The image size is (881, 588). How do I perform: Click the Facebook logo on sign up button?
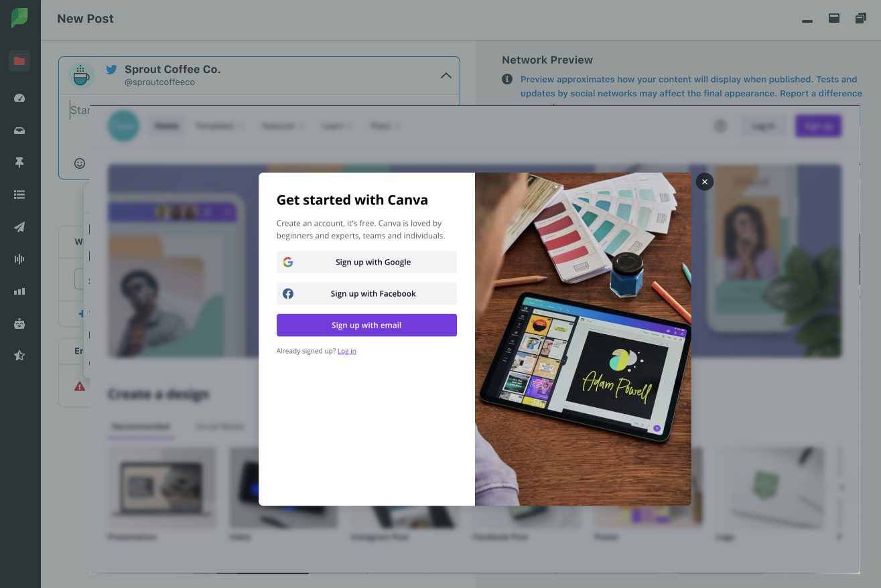coord(288,293)
